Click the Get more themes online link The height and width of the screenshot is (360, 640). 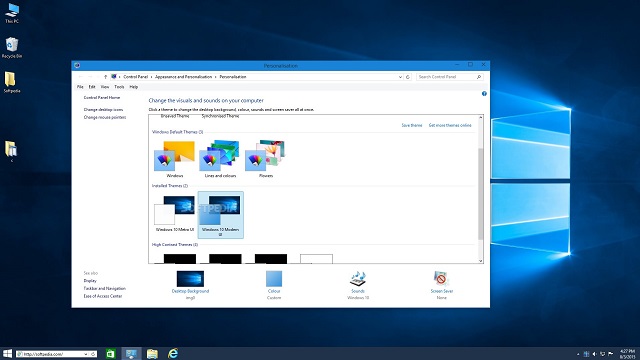pyautogui.click(x=450, y=125)
